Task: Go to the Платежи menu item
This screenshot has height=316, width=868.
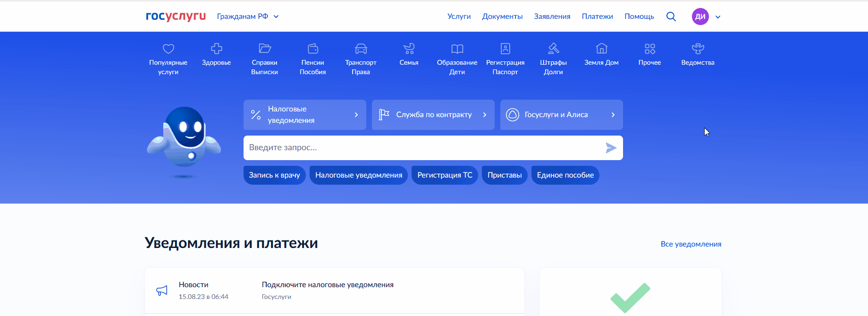Action: tap(597, 17)
